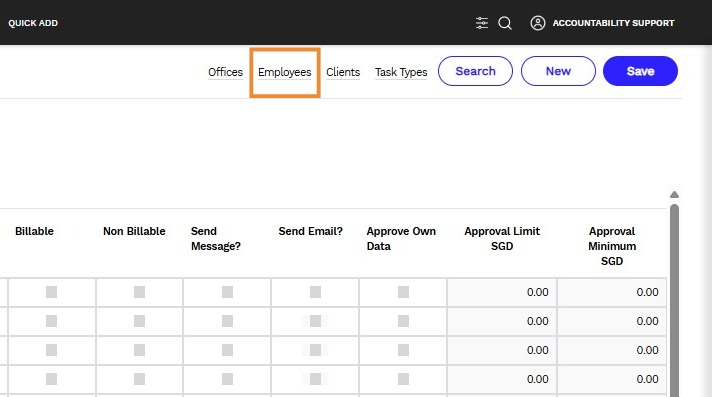Save the changes with Save button
Image resolution: width=712 pixels, height=397 pixels.
click(x=640, y=71)
